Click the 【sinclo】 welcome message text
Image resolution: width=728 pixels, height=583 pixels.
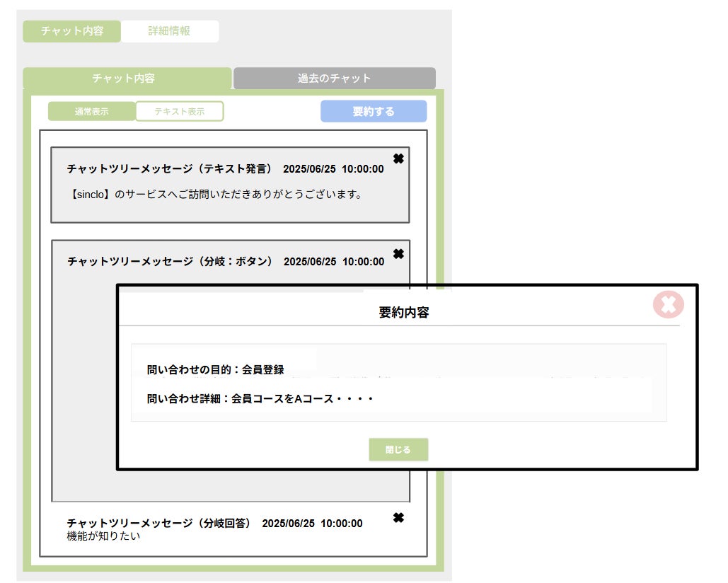click(x=216, y=194)
